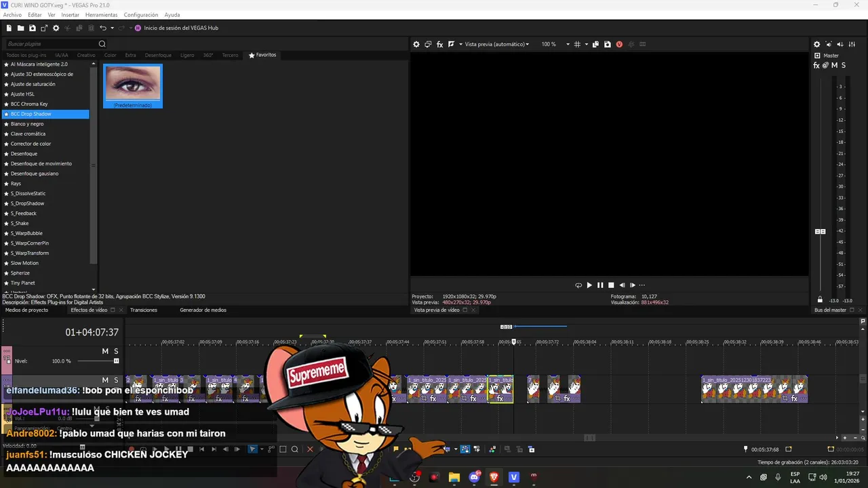The height and width of the screenshot is (488, 868).
Task: Open the Ayuda menu
Action: coord(172,15)
